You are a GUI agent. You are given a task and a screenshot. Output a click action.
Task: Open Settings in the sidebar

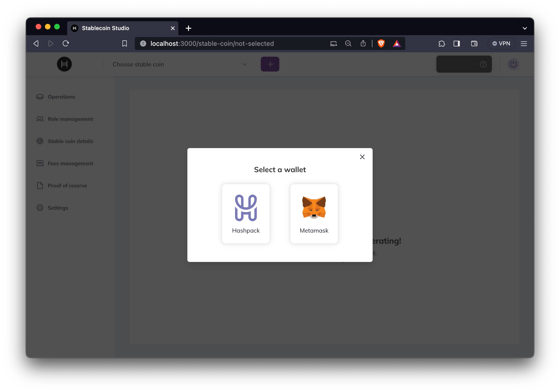click(52, 208)
